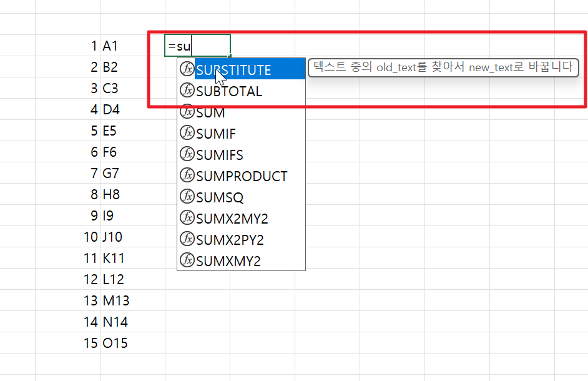The height and width of the screenshot is (381, 588).
Task: Click fx icon beside SUBSTITUTE
Action: click(187, 69)
